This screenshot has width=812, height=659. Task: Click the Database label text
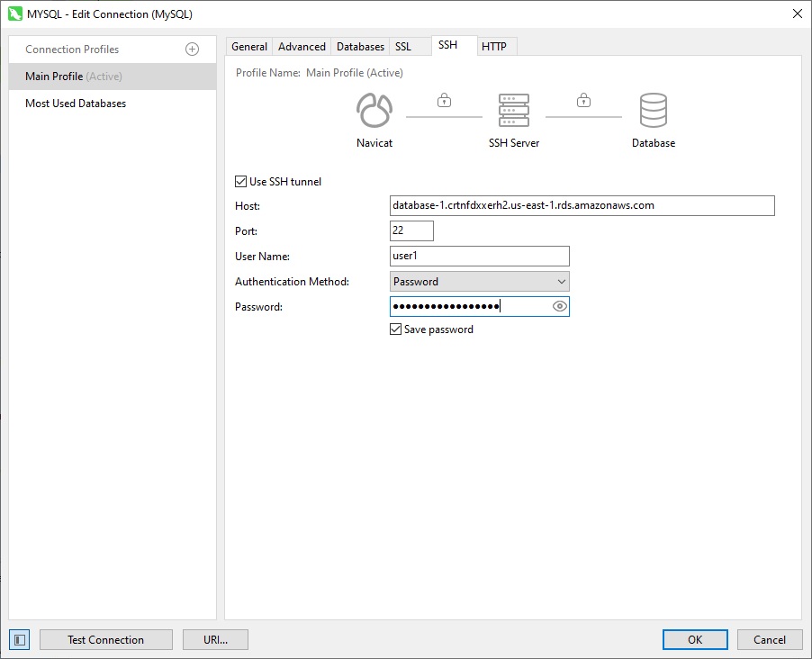654,143
